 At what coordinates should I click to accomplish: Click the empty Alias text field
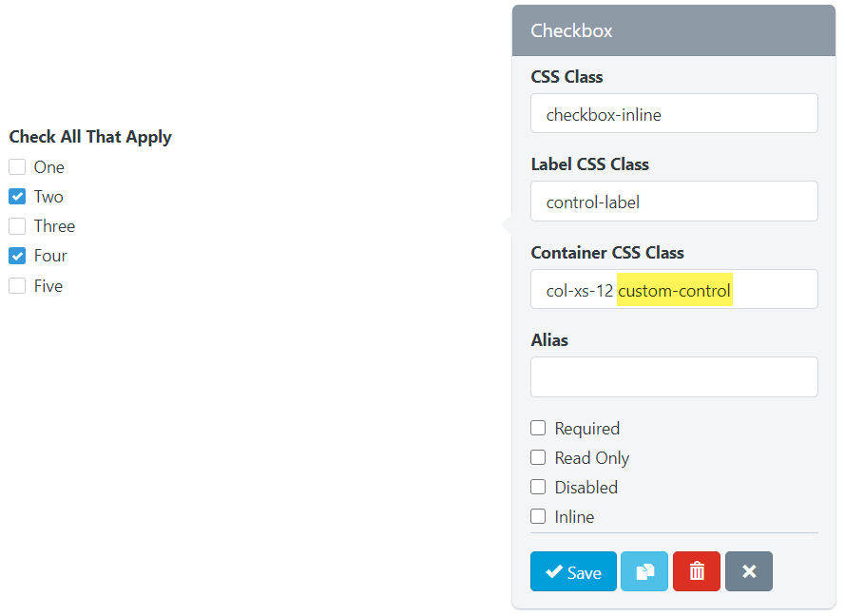pyautogui.click(x=674, y=376)
